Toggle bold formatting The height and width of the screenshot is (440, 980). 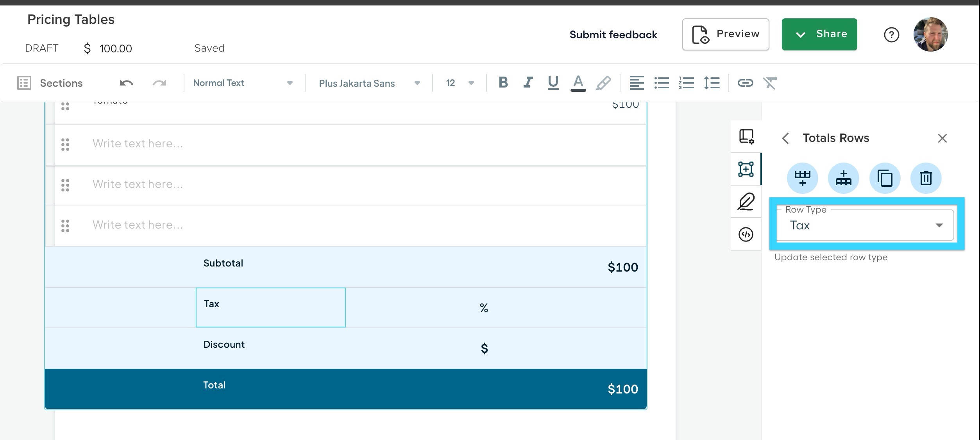tap(503, 82)
